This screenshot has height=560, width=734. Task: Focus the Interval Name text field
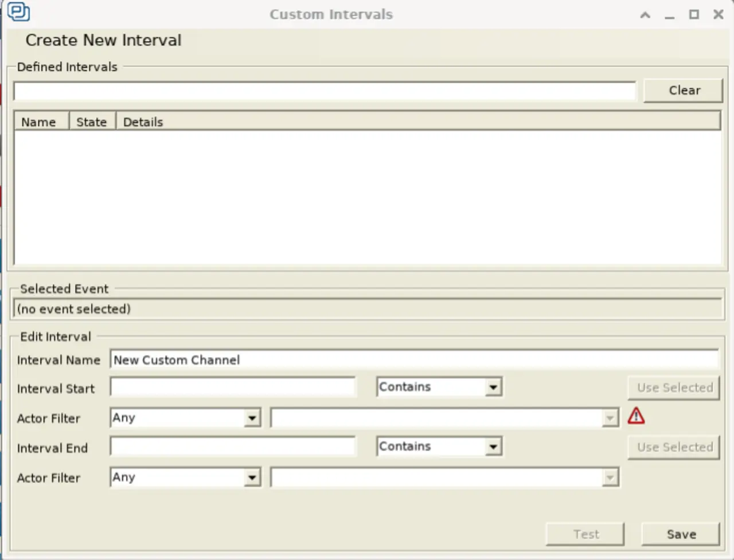(413, 360)
